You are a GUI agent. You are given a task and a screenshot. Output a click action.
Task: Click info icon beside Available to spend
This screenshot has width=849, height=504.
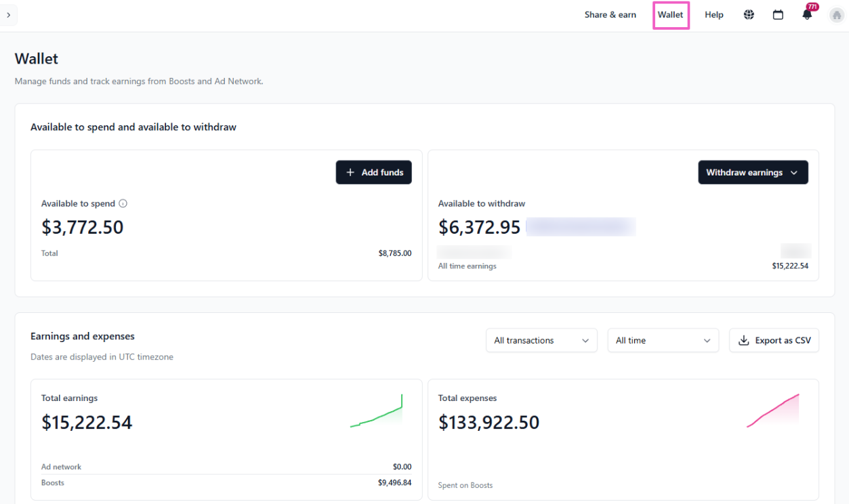click(x=123, y=203)
